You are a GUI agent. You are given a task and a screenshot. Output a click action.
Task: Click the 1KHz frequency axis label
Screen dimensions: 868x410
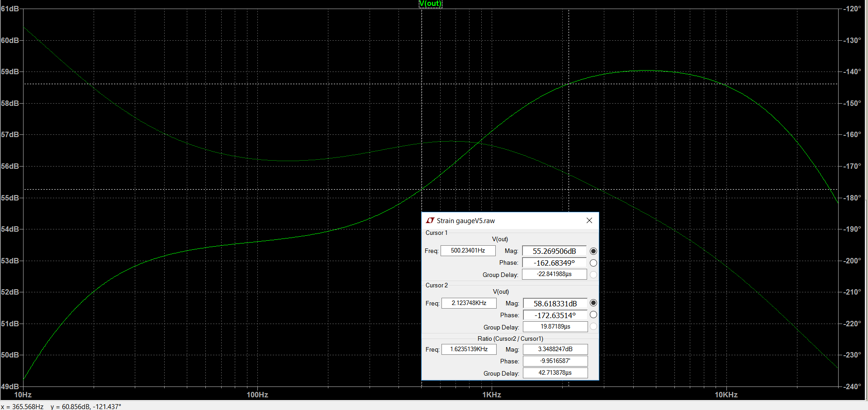[x=492, y=395]
